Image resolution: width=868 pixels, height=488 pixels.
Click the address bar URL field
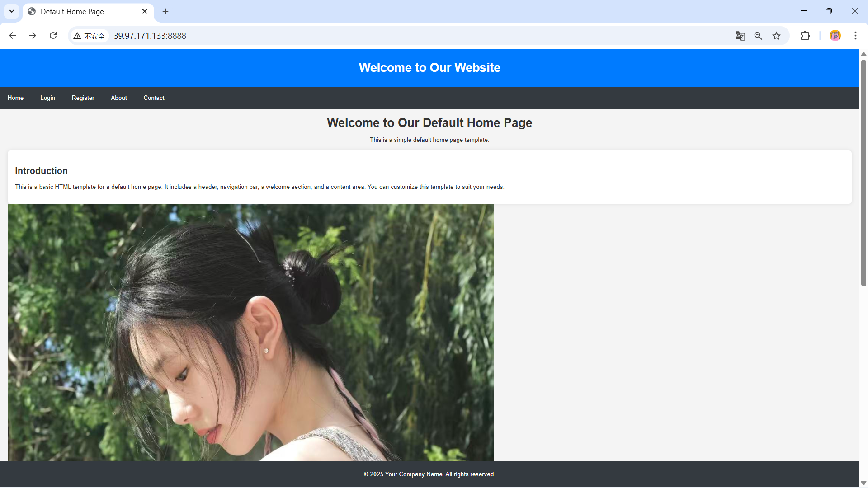click(362, 36)
